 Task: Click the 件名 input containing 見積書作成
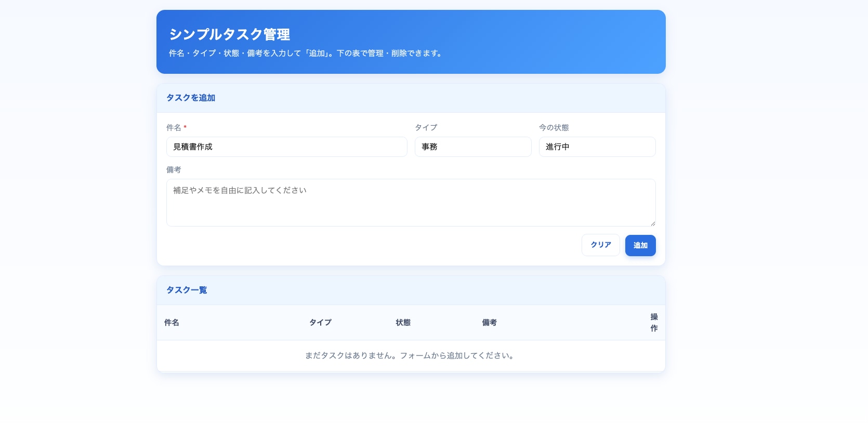(286, 147)
